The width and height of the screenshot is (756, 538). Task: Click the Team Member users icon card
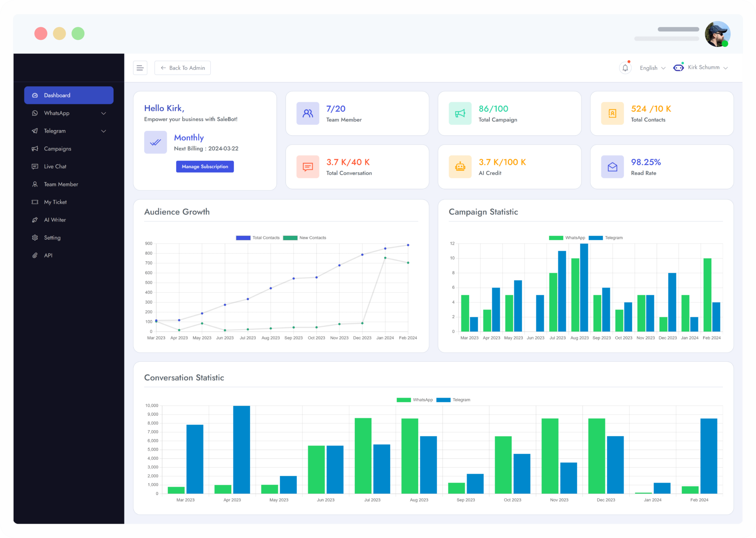(x=307, y=113)
